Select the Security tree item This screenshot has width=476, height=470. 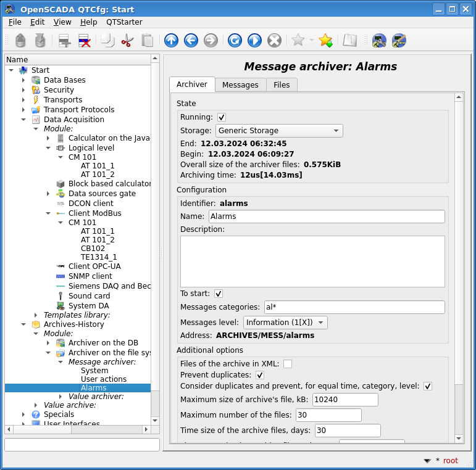59,90
